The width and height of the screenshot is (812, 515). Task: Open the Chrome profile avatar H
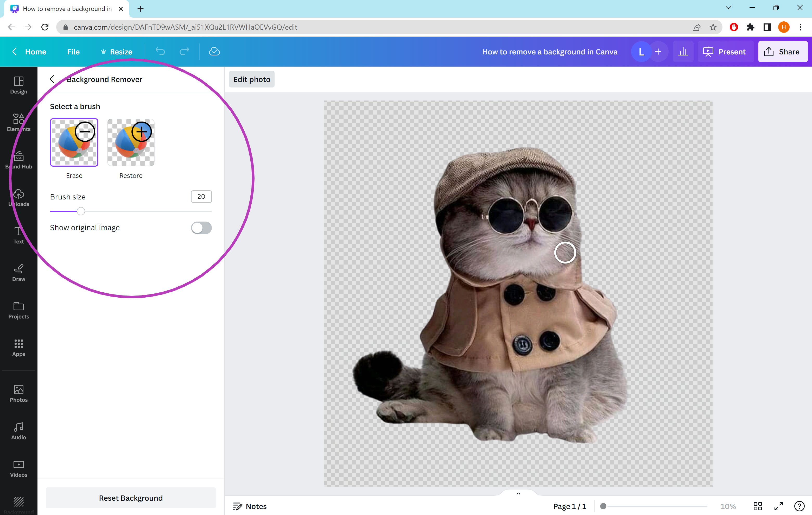[784, 27]
